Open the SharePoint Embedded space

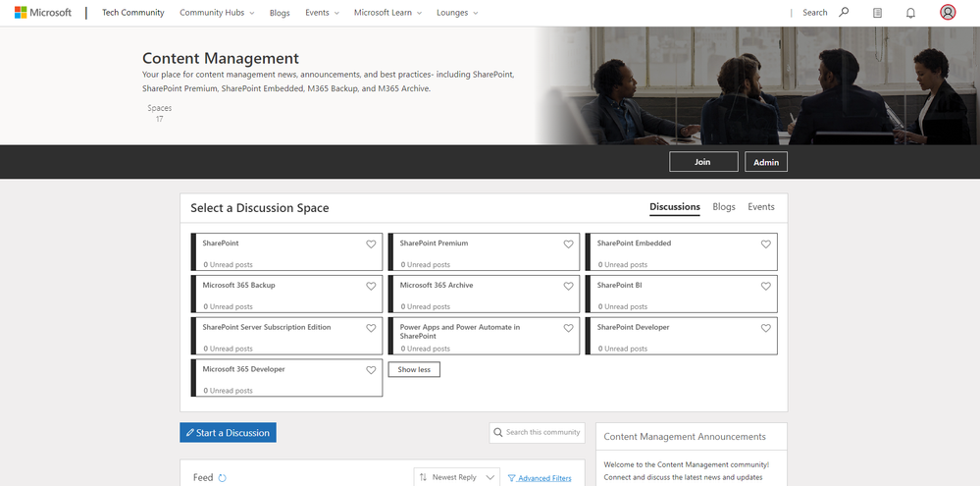(x=681, y=251)
